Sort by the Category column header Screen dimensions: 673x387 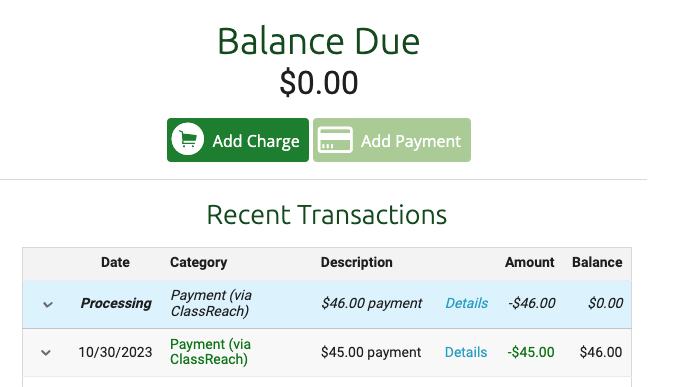(x=198, y=263)
